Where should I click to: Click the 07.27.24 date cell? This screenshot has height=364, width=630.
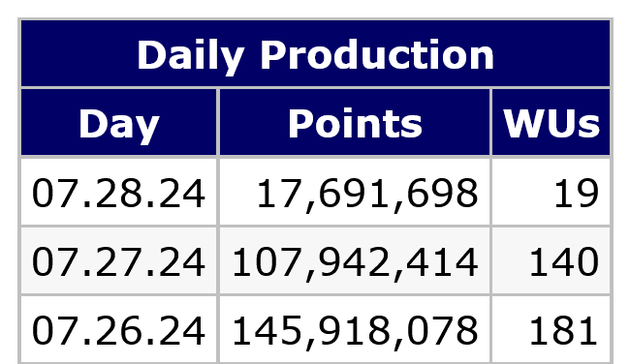pos(119,260)
